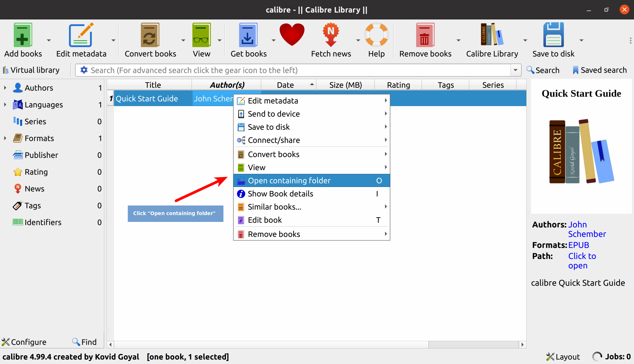Viewport: 634px width, 364px height.
Task: Click the Saved search button
Action: (x=600, y=70)
